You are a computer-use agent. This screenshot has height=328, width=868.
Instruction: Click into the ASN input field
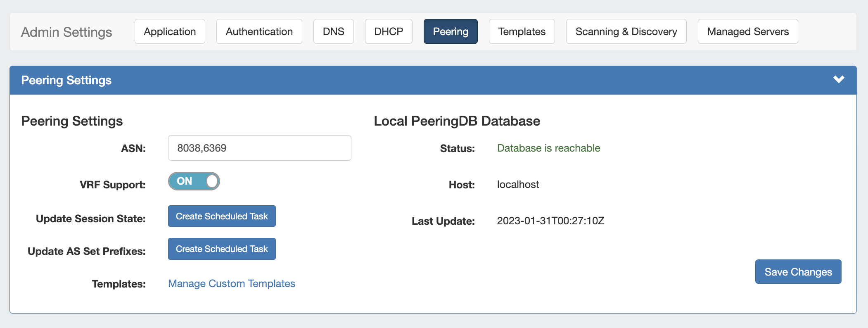point(259,148)
